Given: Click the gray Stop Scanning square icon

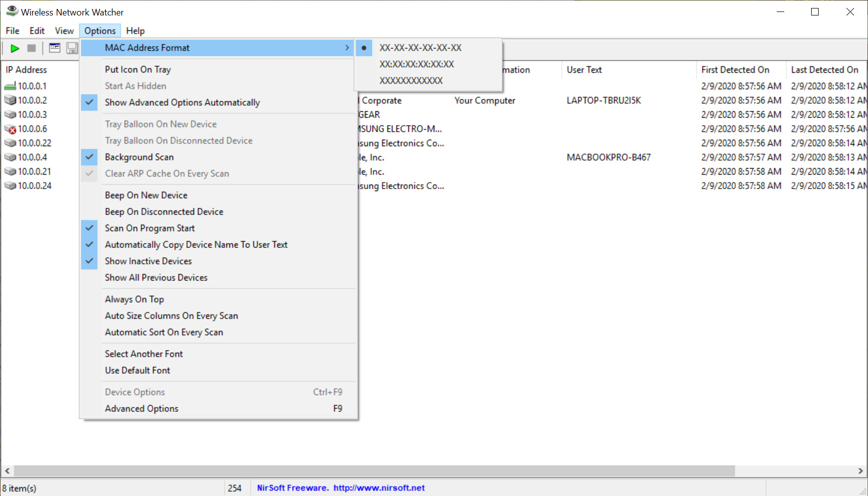Looking at the screenshot, I should [x=31, y=48].
